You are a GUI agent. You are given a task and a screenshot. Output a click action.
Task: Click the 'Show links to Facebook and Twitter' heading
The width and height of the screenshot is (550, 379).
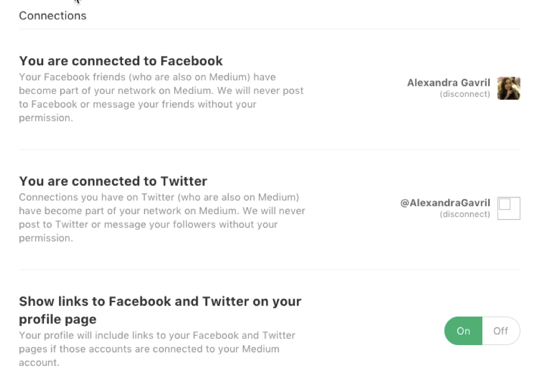(x=160, y=310)
